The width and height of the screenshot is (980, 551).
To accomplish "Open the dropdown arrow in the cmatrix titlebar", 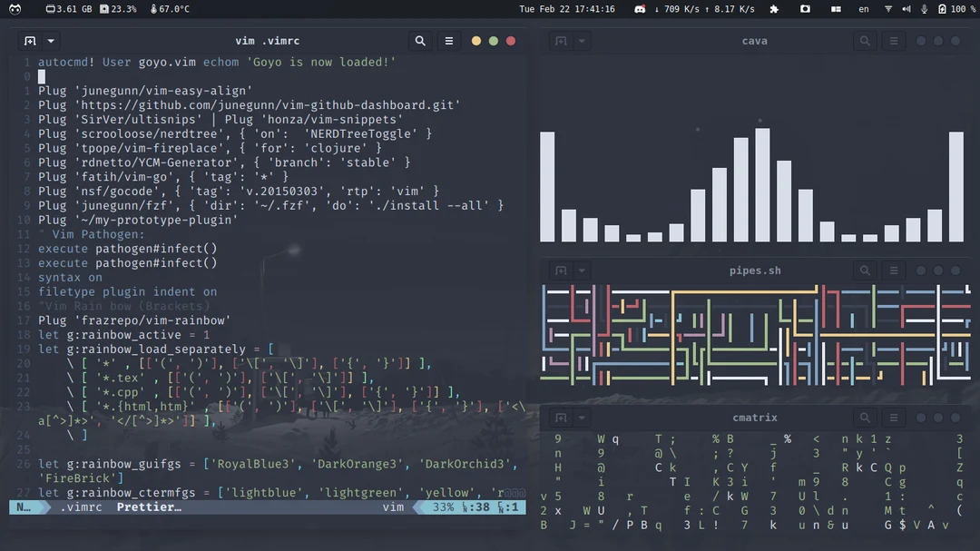I will click(581, 418).
